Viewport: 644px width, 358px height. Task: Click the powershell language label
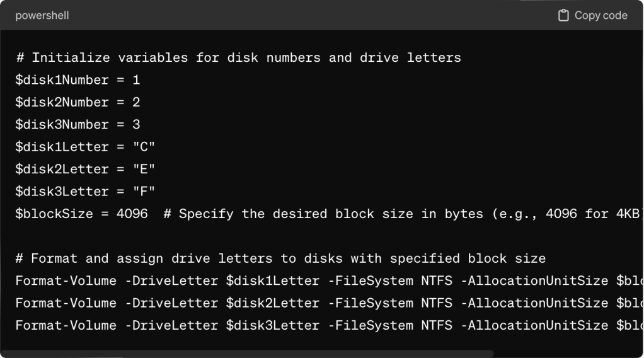pyautogui.click(x=42, y=15)
